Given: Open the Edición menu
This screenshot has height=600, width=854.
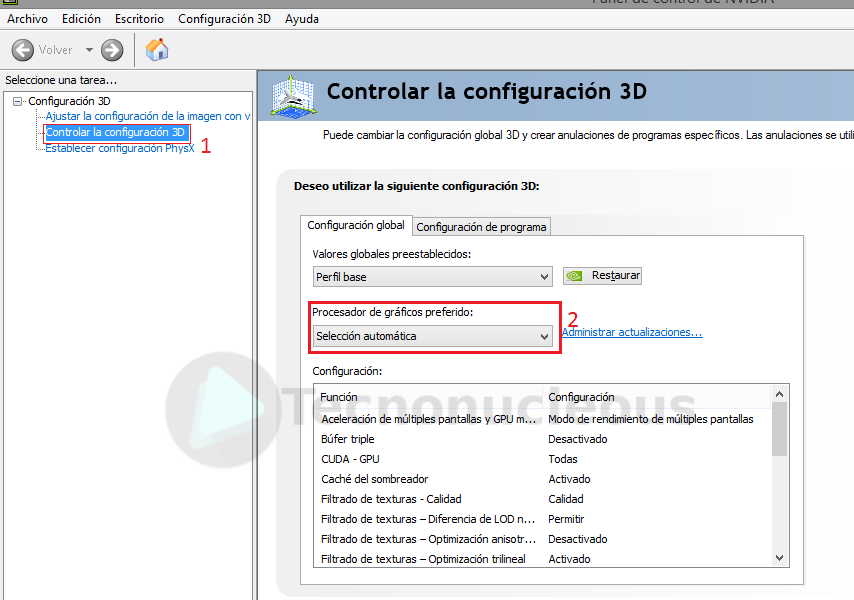Looking at the screenshot, I should (81, 19).
